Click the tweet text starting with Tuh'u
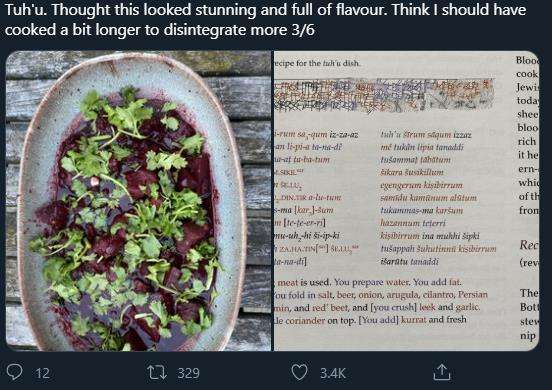This screenshot has height=390, width=552. pyautogui.click(x=265, y=20)
